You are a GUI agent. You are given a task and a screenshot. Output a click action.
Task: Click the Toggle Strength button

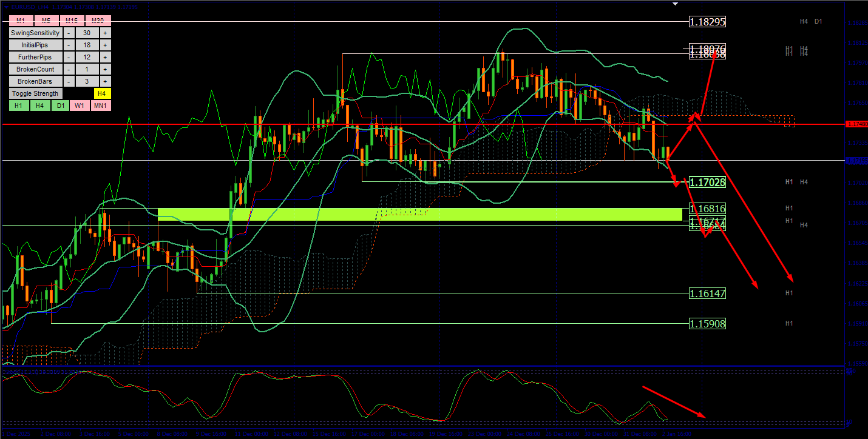point(36,93)
